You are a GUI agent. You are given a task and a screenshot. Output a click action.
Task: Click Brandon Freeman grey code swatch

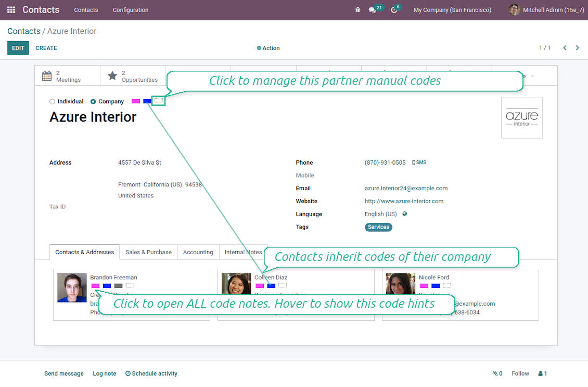pos(119,286)
